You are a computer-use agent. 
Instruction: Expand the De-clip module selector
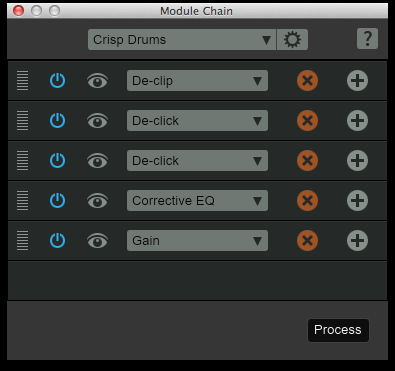(197, 81)
